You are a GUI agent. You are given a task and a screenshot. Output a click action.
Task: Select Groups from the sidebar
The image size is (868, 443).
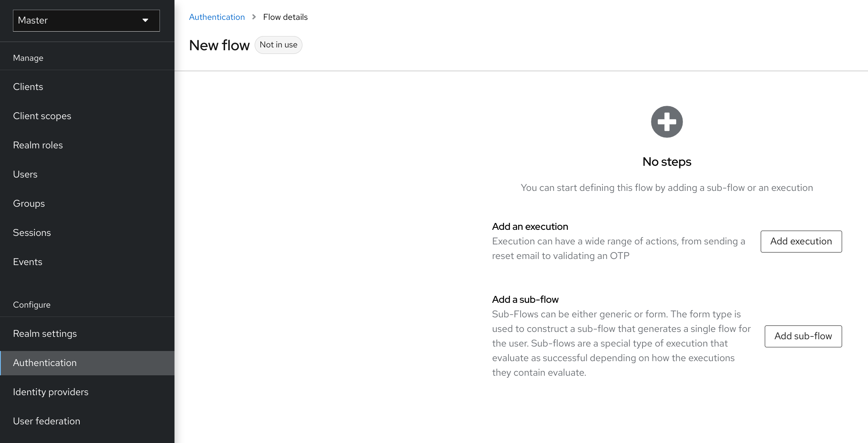click(29, 203)
